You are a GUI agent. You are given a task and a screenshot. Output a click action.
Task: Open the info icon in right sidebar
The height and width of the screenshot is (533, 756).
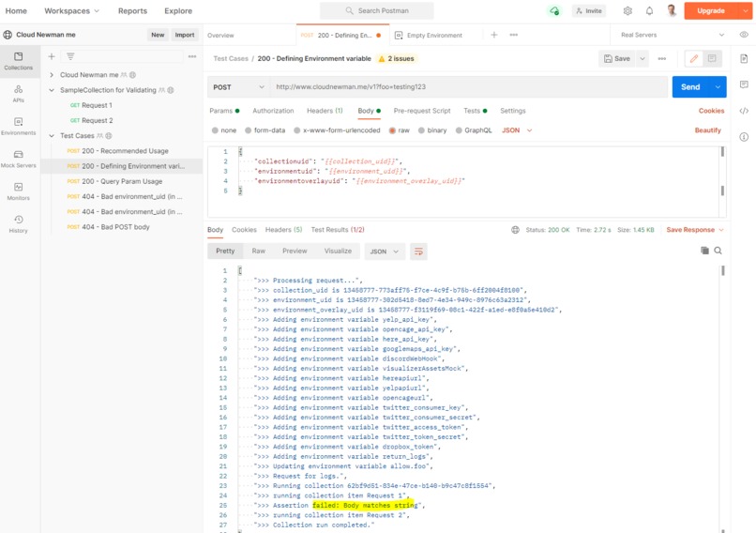(744, 137)
